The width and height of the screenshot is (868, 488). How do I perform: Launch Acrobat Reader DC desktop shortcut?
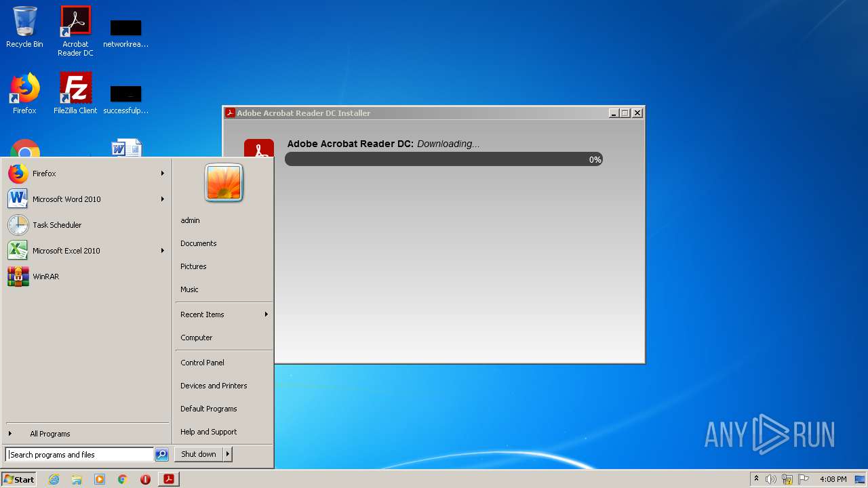75,30
